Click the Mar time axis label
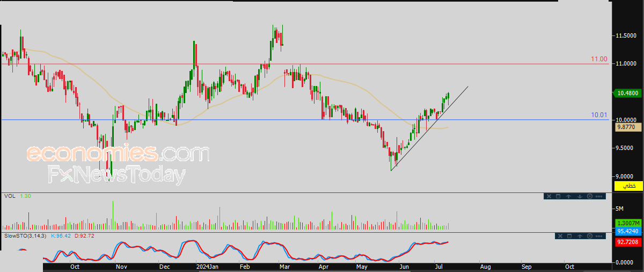 [284, 266]
